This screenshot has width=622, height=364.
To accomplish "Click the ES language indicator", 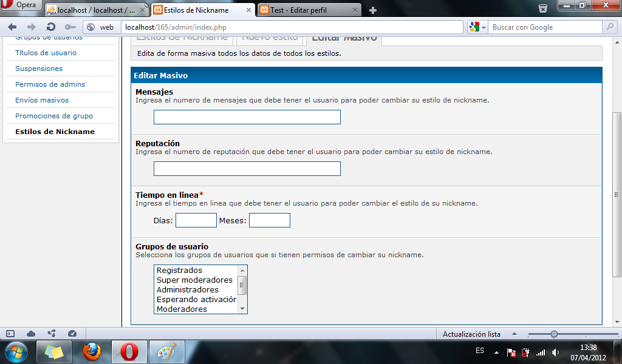I will coord(480,351).
